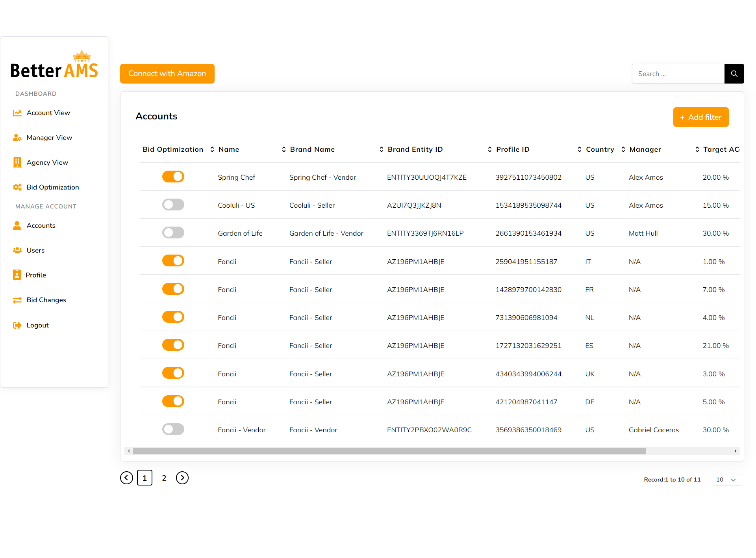Click the Logout icon in sidebar
Screen dimensions: 756x558
[x=17, y=325]
